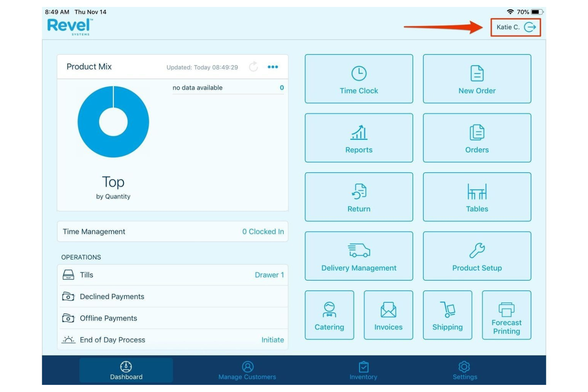Open the Inventory tab
This screenshot has height=392, width=588.
tap(363, 370)
